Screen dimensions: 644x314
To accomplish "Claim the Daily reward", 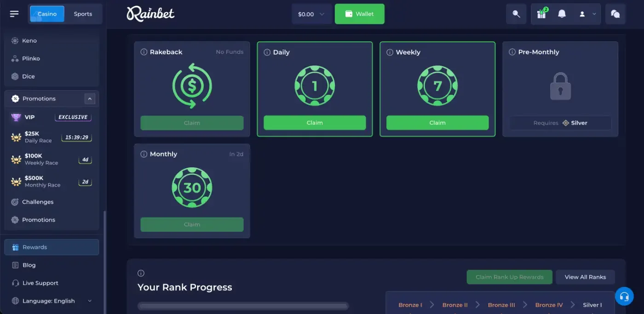I will [x=315, y=123].
